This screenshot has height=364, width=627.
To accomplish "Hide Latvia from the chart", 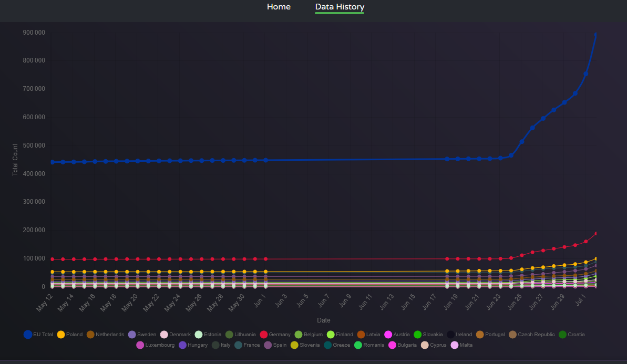I will (368, 335).
